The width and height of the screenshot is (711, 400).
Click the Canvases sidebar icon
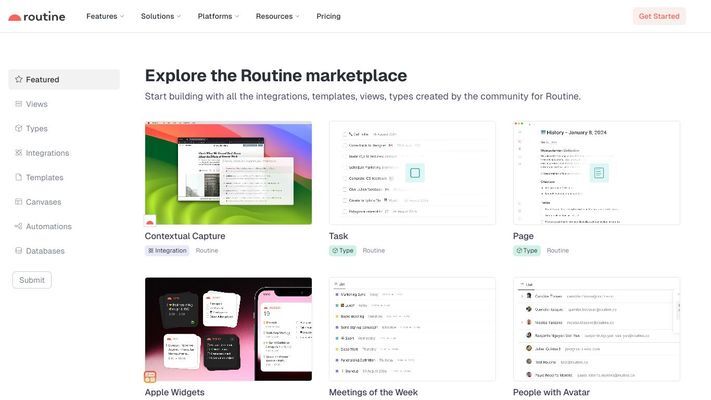[19, 202]
